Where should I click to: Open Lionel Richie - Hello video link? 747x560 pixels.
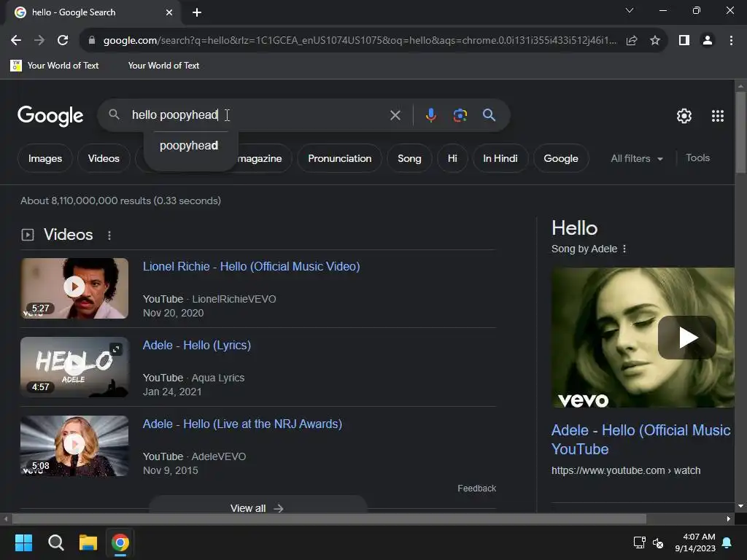(x=251, y=267)
